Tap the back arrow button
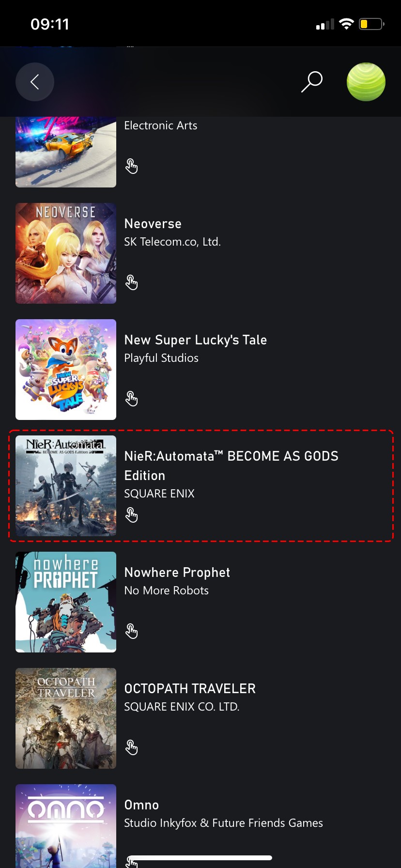401x868 pixels. (x=35, y=82)
